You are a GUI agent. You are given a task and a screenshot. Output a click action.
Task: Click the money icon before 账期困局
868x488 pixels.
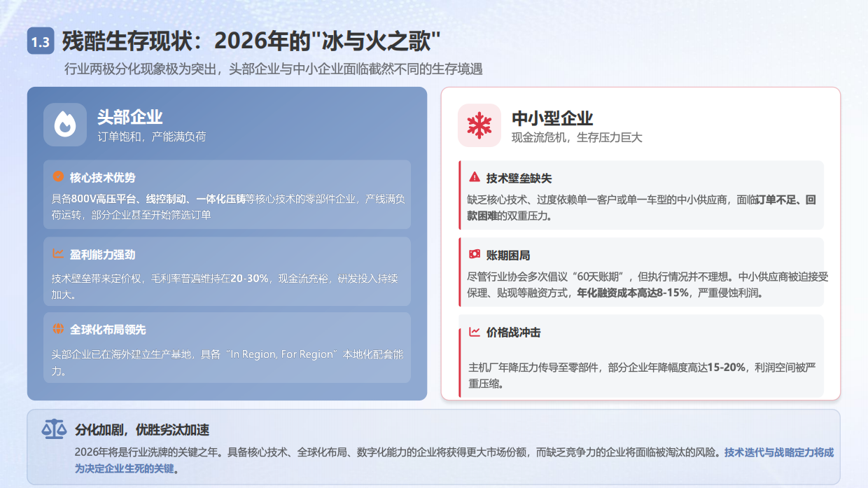coord(475,254)
